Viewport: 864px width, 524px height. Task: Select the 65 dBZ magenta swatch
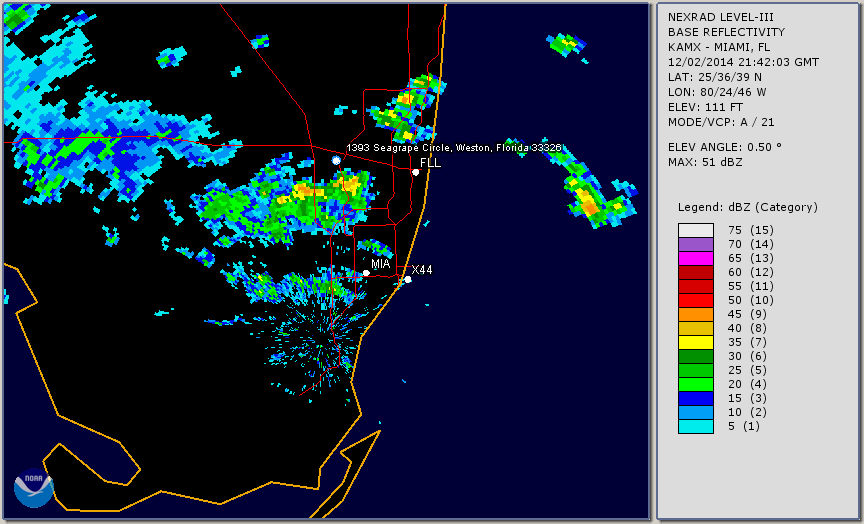tap(696, 258)
